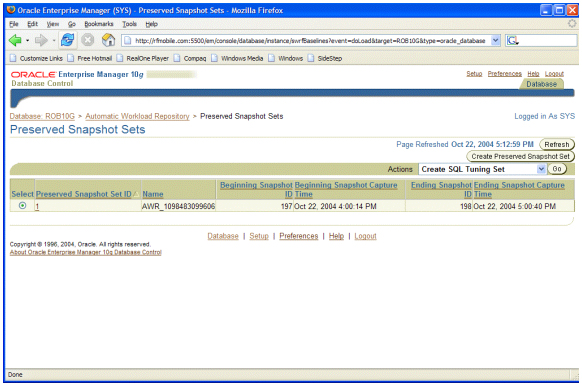Follow the Database: ROB10G breadcrumb link

[42, 116]
